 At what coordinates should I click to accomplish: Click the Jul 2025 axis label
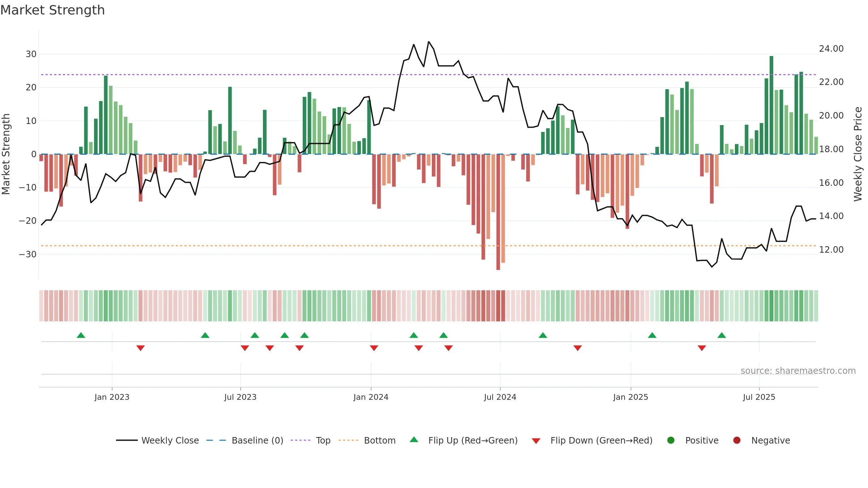(x=759, y=397)
